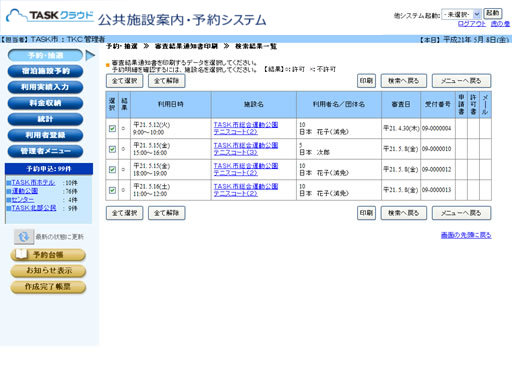Click the TASKクラウド cloud logo
The image size is (512, 384).
coord(49,15)
